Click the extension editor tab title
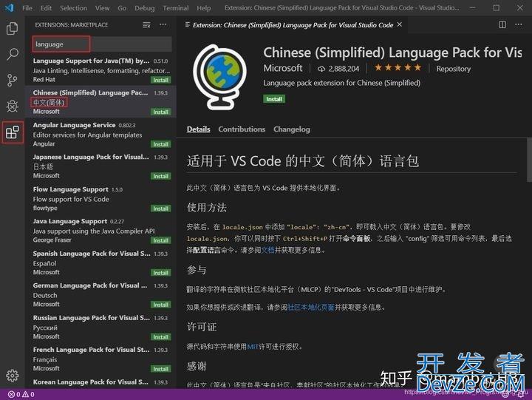The width and height of the screenshot is (532, 400). point(293,25)
